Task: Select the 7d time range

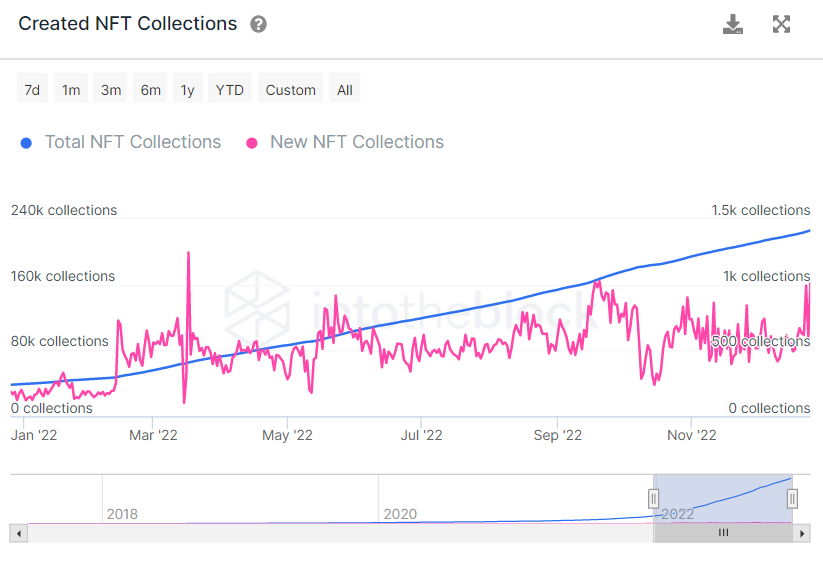Action: pos(33,88)
